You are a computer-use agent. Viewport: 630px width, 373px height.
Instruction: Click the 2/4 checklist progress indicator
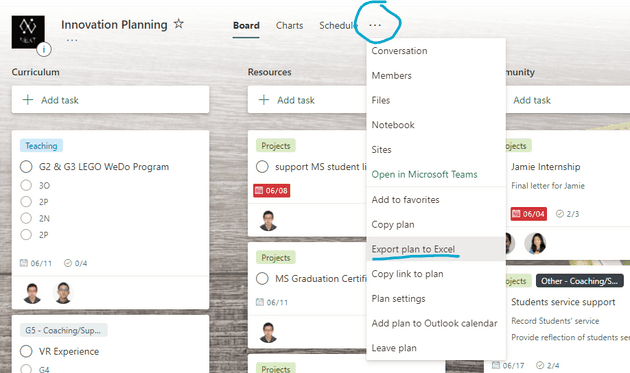(x=548, y=365)
